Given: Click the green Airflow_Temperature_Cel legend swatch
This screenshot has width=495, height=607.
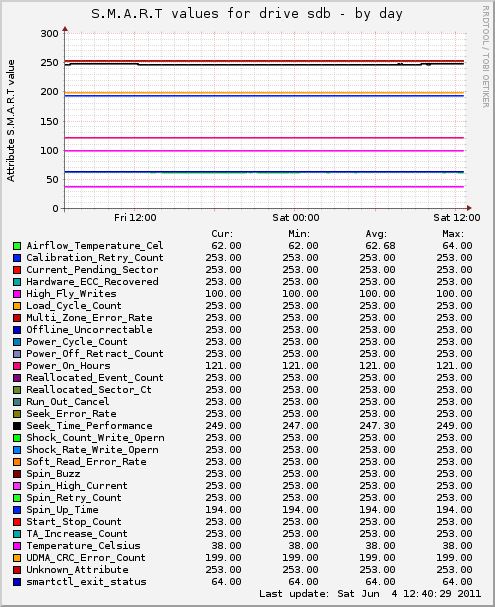Looking at the screenshot, I should (x=17, y=246).
